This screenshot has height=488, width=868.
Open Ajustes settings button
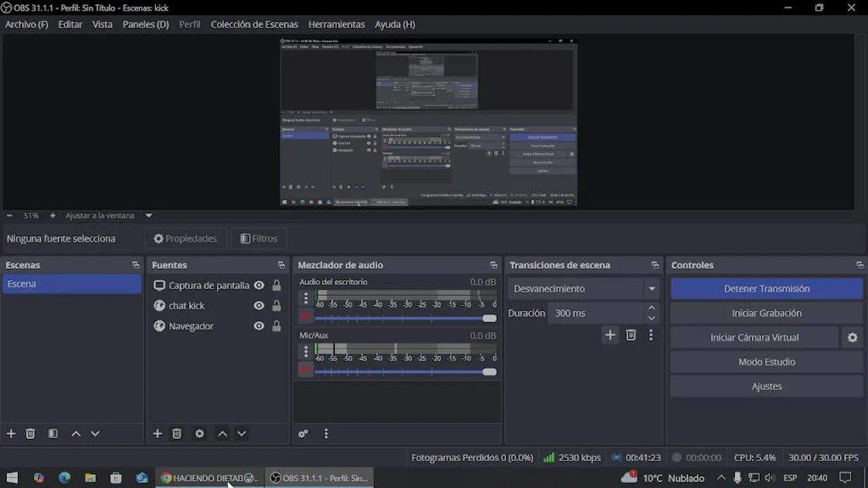tap(767, 386)
